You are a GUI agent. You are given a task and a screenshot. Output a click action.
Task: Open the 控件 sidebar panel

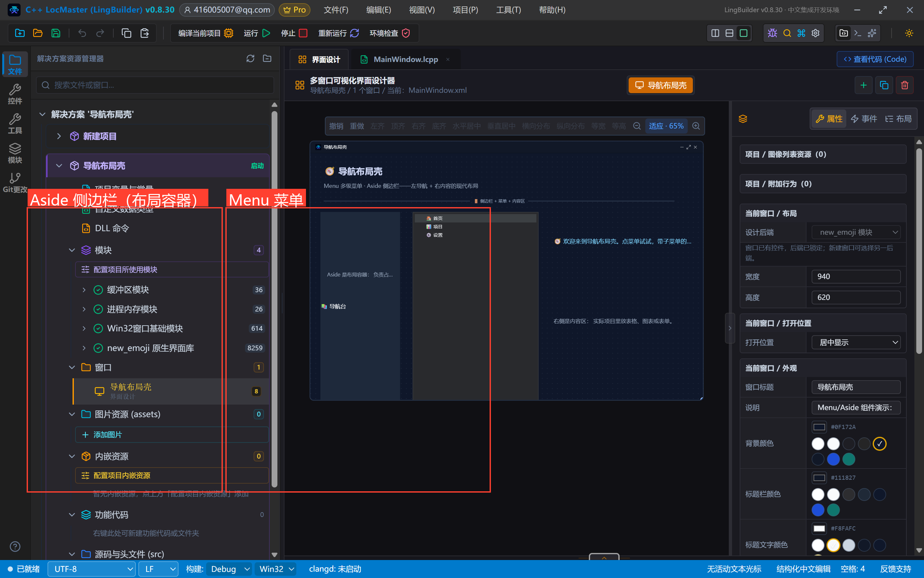pos(15,94)
